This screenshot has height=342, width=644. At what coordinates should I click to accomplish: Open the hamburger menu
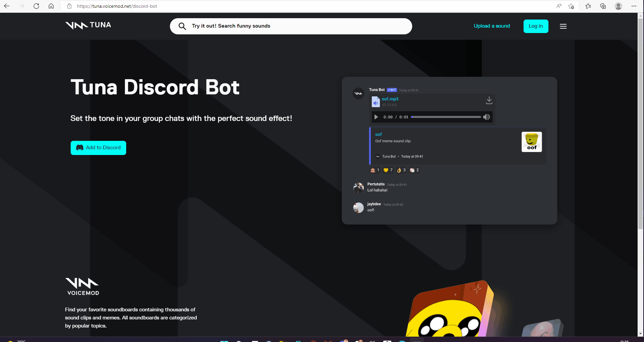(x=563, y=26)
